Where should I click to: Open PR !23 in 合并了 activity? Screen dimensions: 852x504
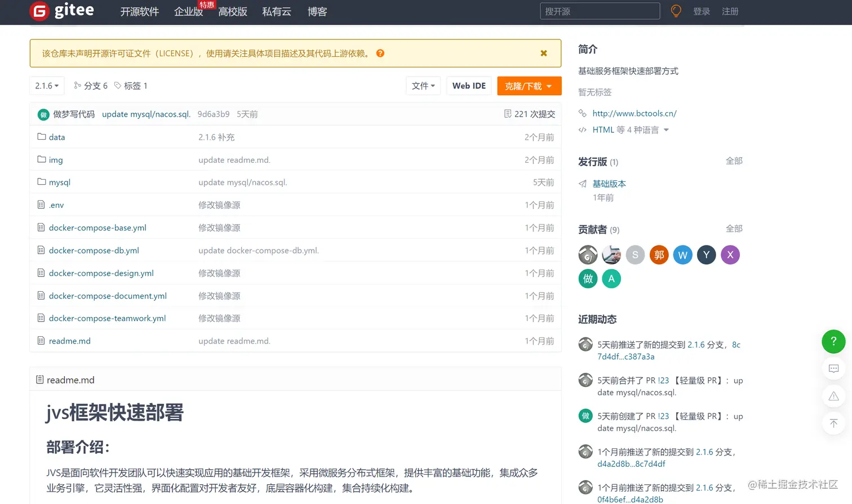tap(663, 381)
